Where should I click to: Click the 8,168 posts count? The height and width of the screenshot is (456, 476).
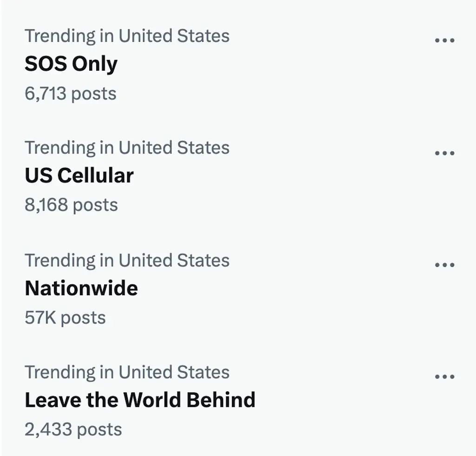pos(71,205)
